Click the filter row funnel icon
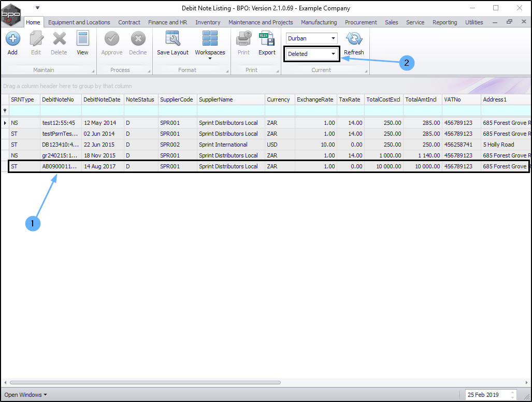The height and width of the screenshot is (402, 532). tap(5, 110)
